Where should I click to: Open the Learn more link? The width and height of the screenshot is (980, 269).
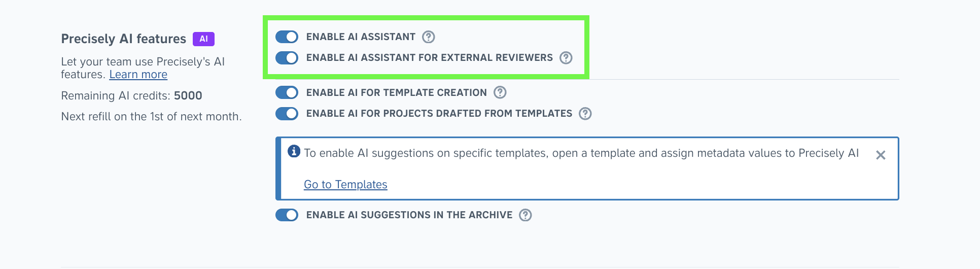click(x=138, y=75)
